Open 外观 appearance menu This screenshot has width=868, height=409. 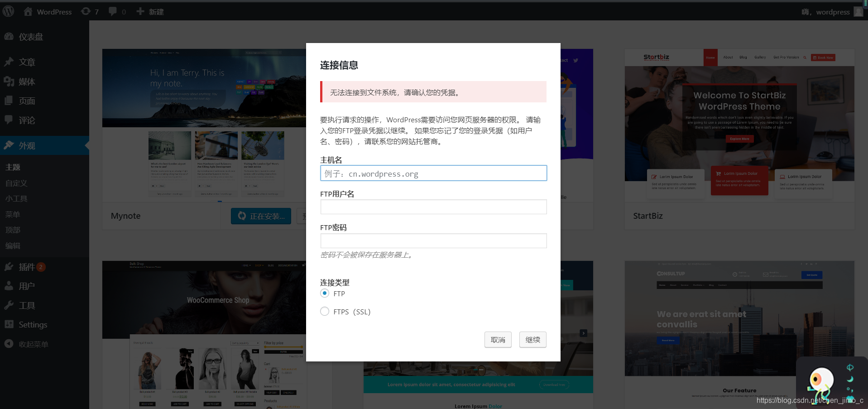(44, 146)
